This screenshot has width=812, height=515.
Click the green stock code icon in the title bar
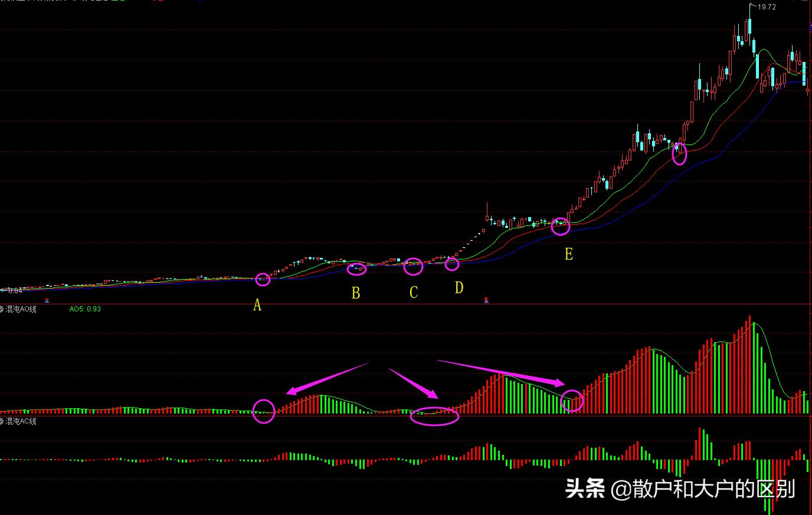pos(115,2)
